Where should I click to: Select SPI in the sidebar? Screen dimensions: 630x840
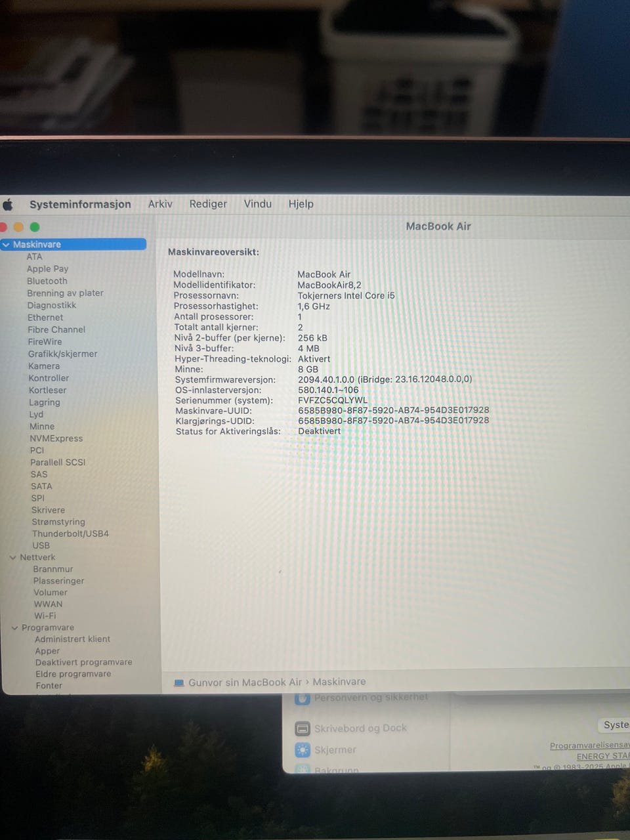point(38,498)
